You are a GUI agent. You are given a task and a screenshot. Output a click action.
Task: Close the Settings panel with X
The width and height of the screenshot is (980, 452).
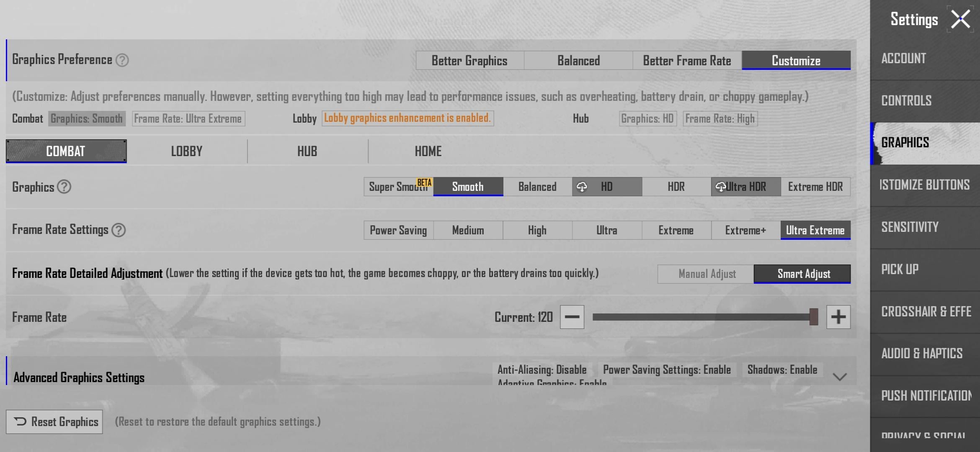click(x=960, y=19)
